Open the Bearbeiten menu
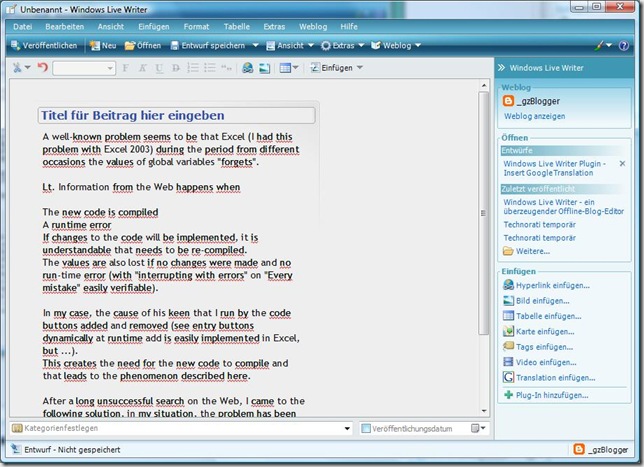 (x=64, y=27)
